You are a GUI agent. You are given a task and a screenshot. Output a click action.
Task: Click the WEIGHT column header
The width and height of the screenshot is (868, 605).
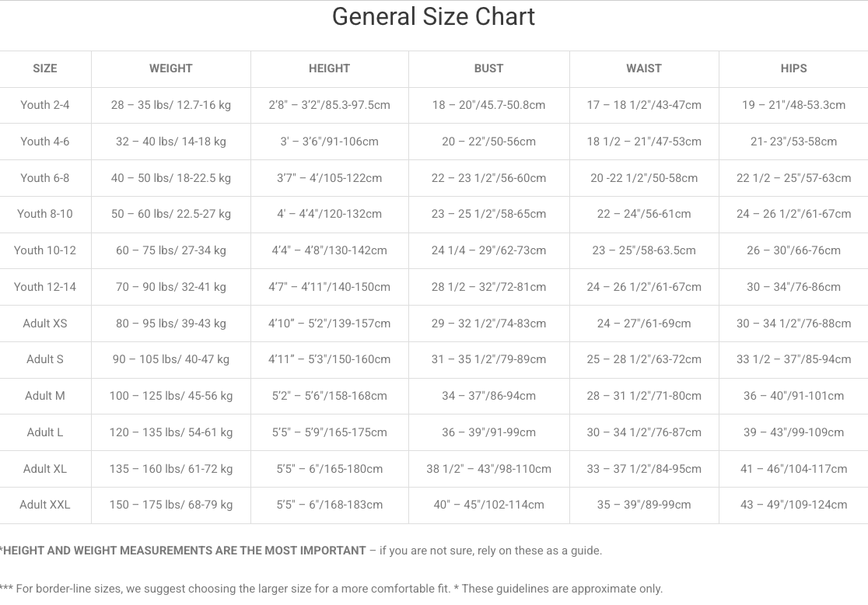click(170, 68)
